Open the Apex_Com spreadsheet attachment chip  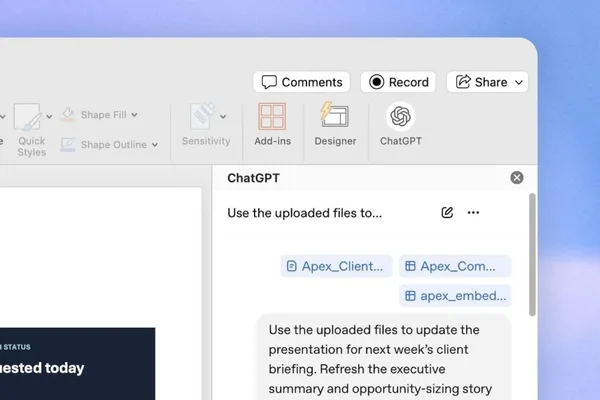pos(455,266)
